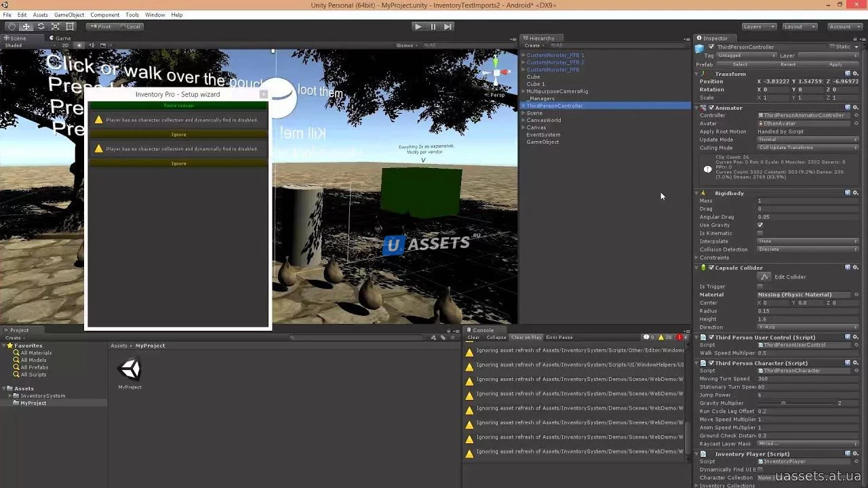
Task: Open the Layers dropdown
Action: point(758,26)
